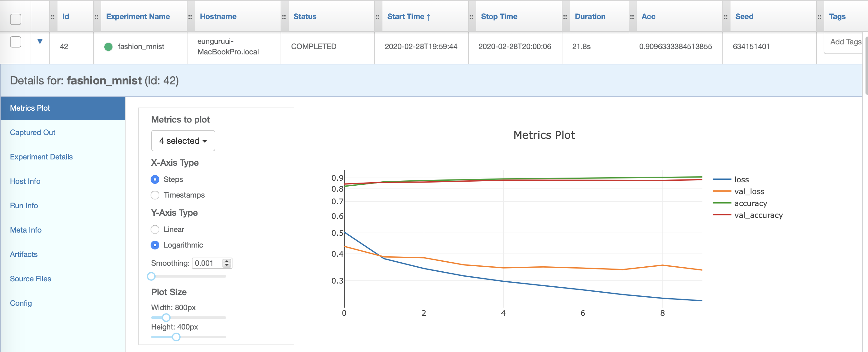Check the select-all header checkbox
This screenshot has height=352, width=868.
click(16, 19)
